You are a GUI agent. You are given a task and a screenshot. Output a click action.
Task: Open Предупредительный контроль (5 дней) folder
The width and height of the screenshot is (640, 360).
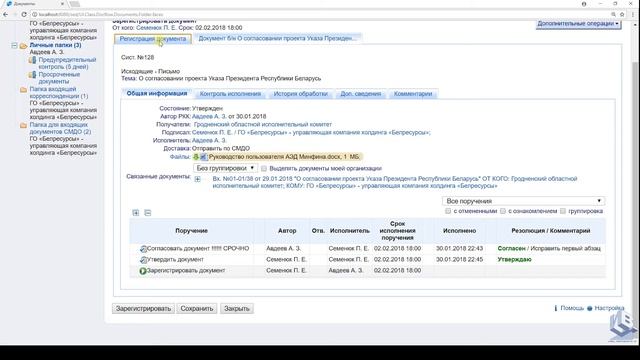click(x=67, y=63)
